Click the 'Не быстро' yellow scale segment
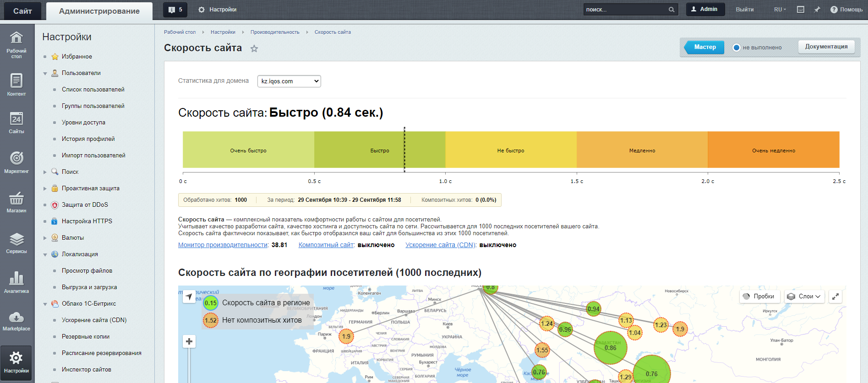The width and height of the screenshot is (868, 383). click(511, 150)
